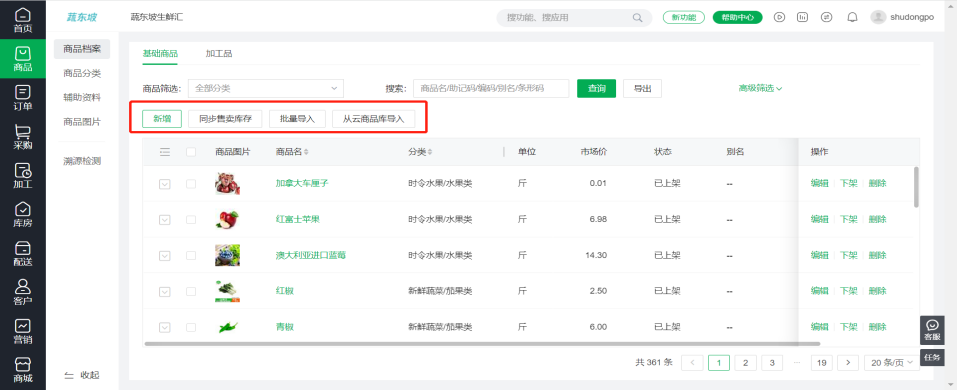The image size is (957, 390).
Task: Click 同步售卖库存 button
Action: (225, 118)
